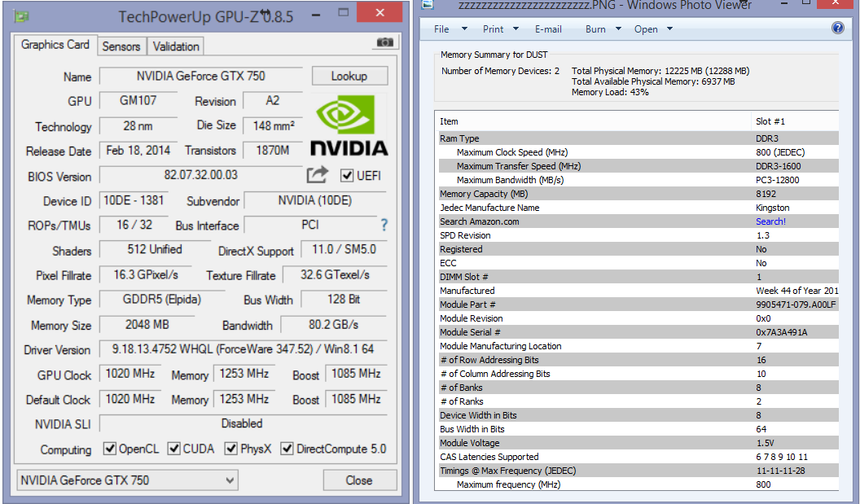This screenshot has width=860, height=504.
Task: Click the Device ID field
Action: point(134,201)
